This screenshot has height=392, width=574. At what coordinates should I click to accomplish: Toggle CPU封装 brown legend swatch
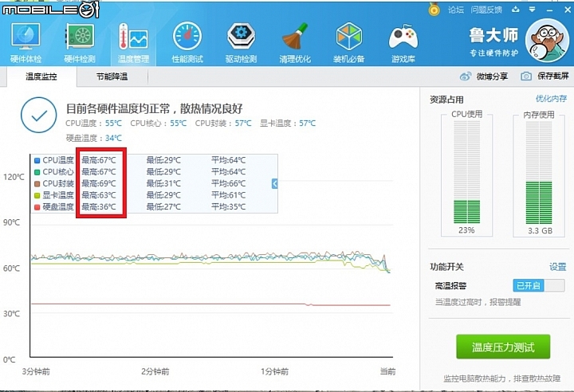pyautogui.click(x=37, y=184)
